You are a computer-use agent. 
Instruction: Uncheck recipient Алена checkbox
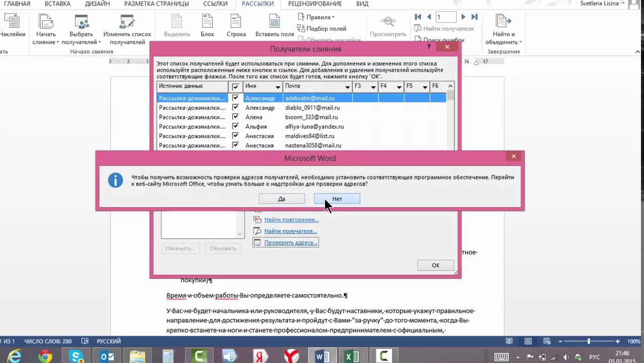(235, 116)
